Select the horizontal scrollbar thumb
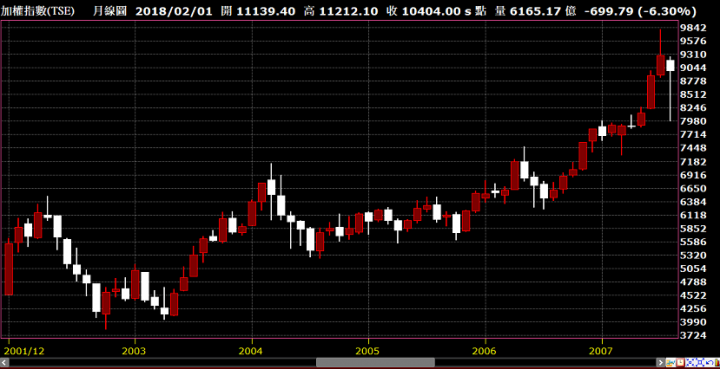 (375, 362)
